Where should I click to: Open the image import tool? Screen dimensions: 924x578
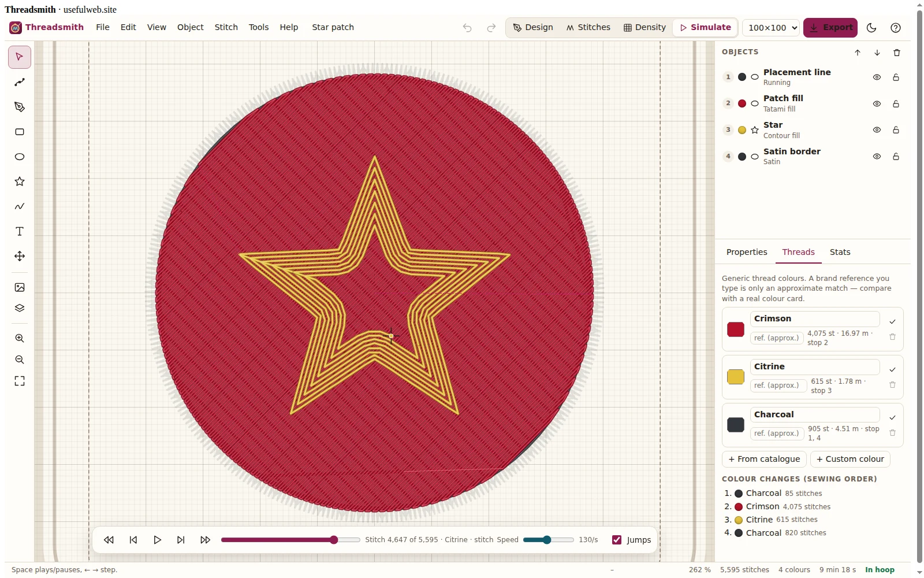pos(20,287)
